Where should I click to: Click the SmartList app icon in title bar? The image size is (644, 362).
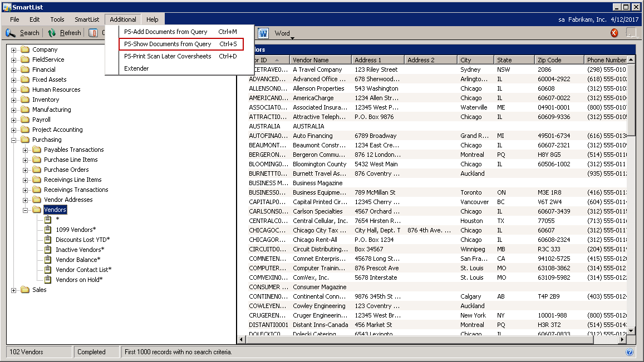coord(7,7)
